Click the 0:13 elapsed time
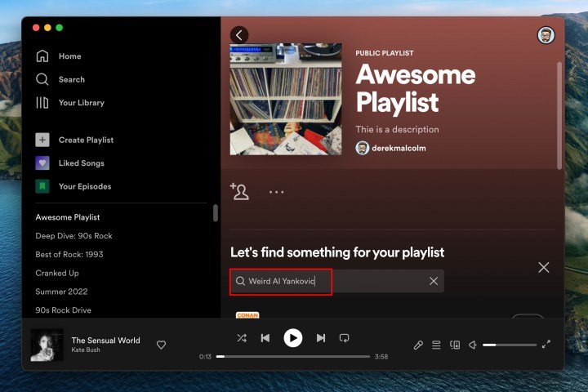Screen dimensions: 588x392 point(205,357)
